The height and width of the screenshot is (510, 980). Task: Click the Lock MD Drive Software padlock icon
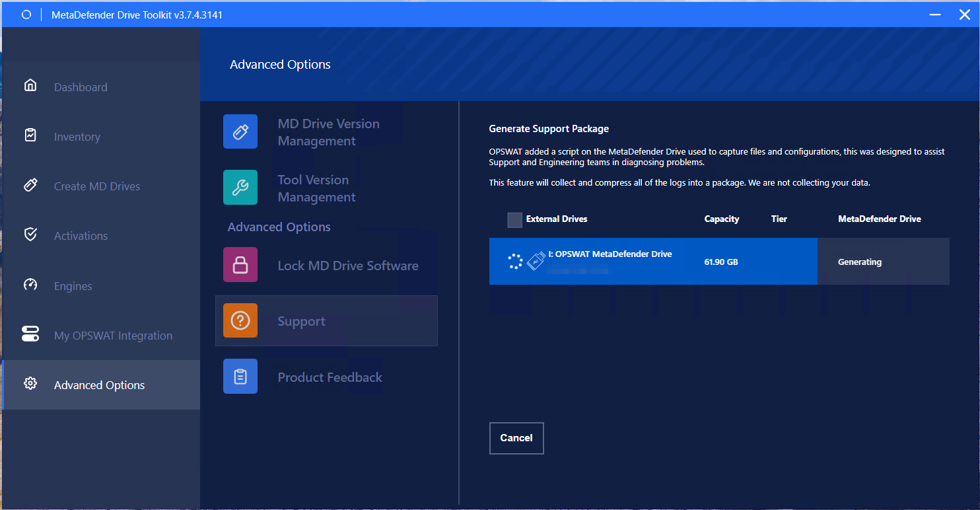[x=240, y=265]
